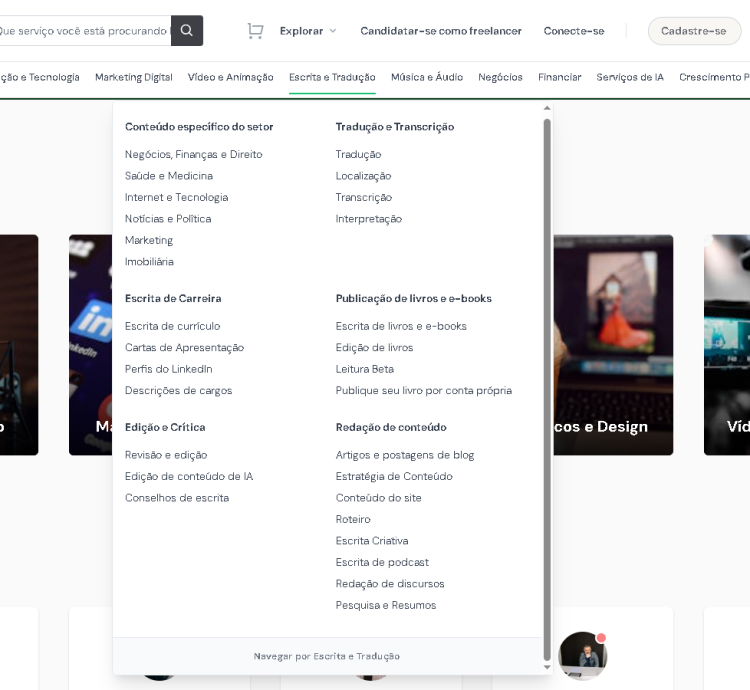Switch to the Música e Áudio tab
This screenshot has width=750, height=690.
426,77
